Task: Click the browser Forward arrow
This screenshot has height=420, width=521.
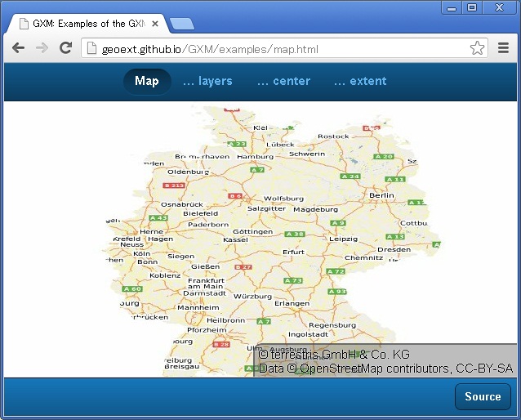Action: (42, 48)
